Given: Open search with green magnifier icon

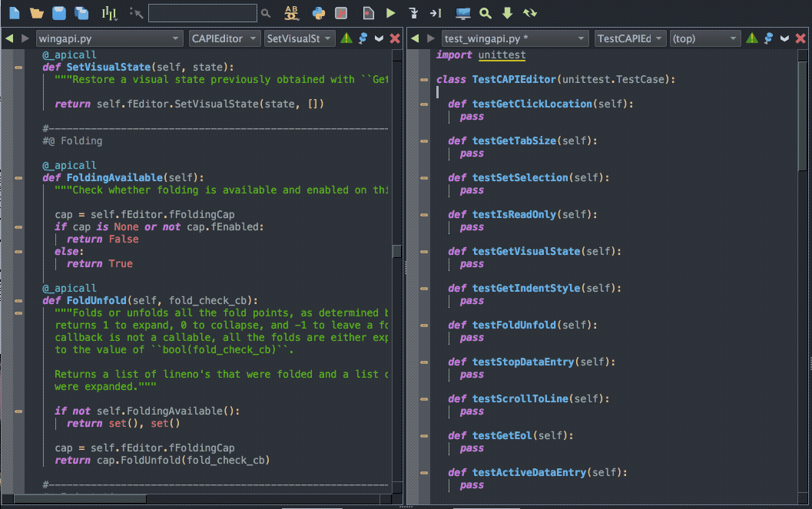Looking at the screenshot, I should (486, 13).
